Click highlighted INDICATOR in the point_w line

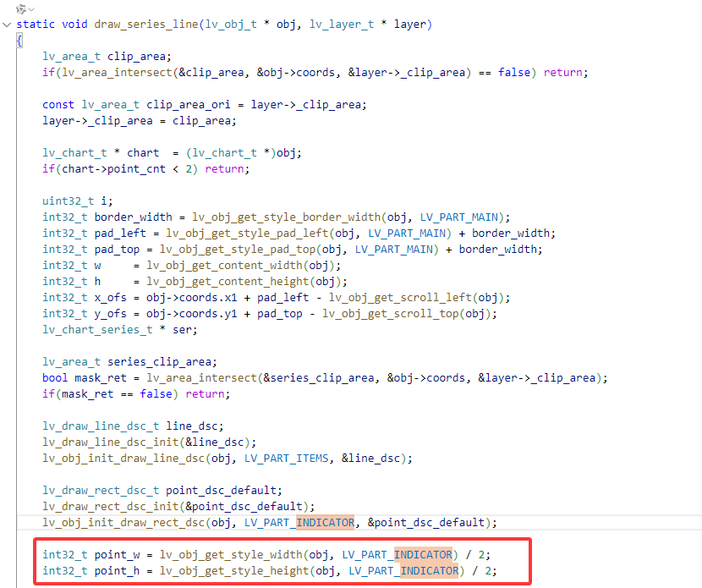[x=423, y=555]
